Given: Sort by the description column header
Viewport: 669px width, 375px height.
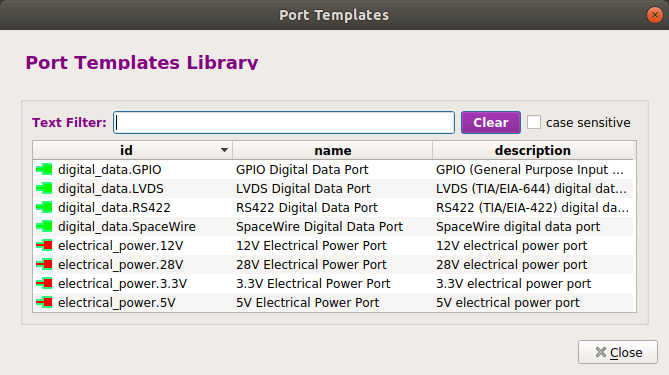Looking at the screenshot, I should click(x=532, y=150).
